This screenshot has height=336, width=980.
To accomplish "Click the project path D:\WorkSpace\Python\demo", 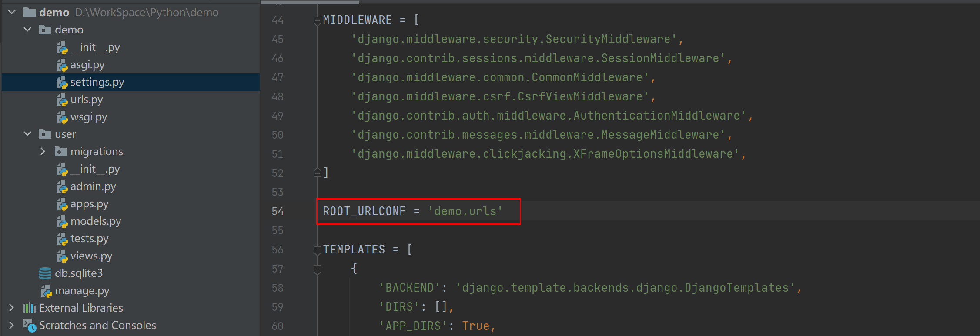I will tap(147, 12).
